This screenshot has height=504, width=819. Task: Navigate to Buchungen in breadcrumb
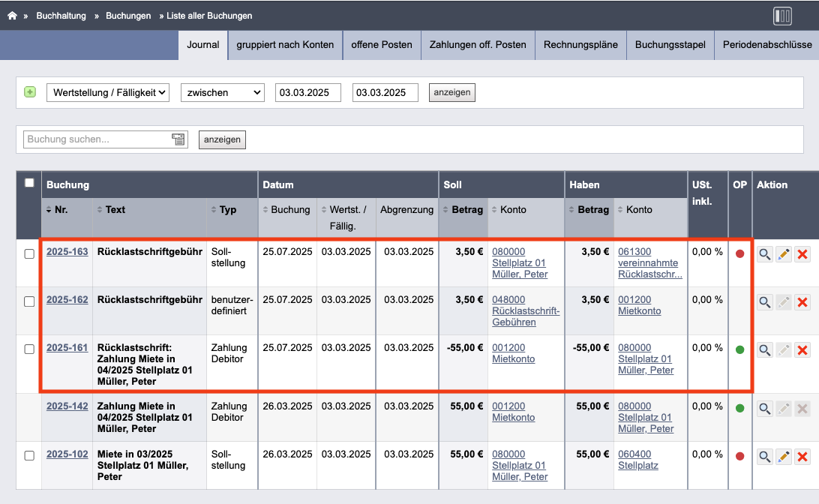point(128,16)
